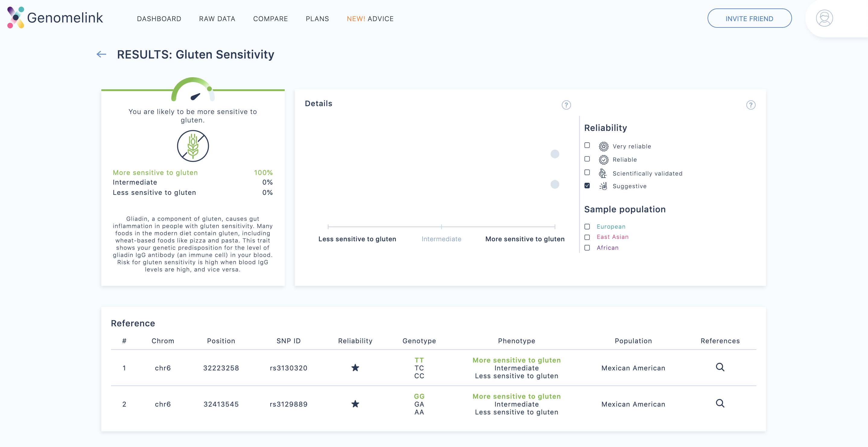Click the Genotype column header
The width and height of the screenshot is (868, 447).
[x=419, y=341]
